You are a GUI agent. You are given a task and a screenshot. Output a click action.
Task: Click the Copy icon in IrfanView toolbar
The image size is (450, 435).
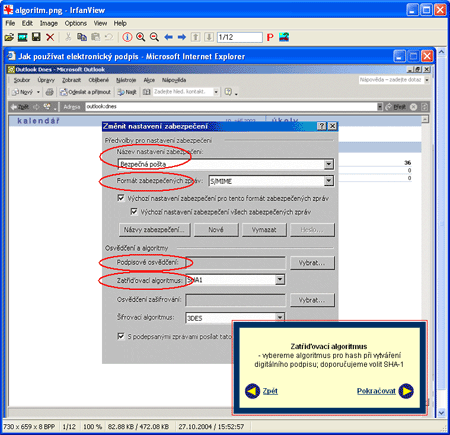click(x=82, y=37)
